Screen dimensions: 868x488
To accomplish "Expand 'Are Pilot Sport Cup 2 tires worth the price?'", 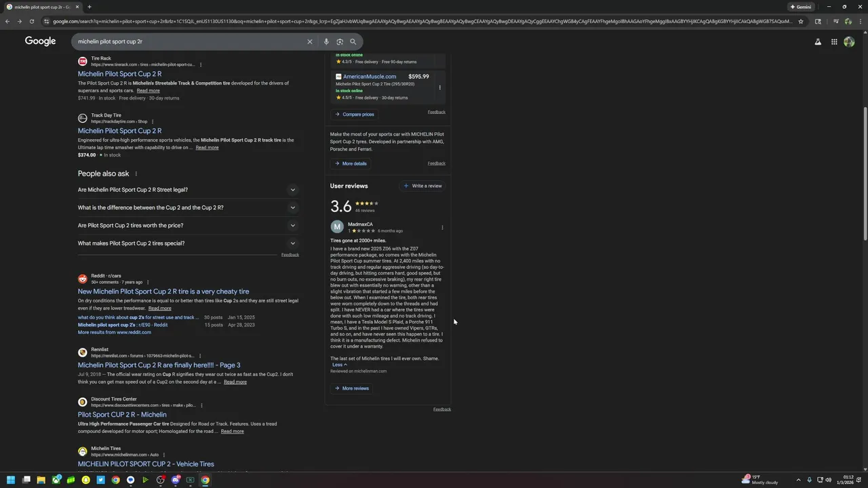I will point(188,226).
